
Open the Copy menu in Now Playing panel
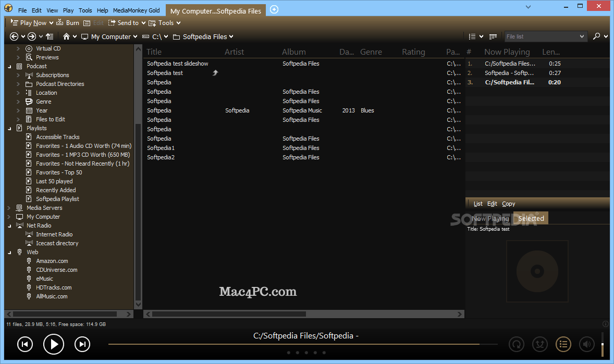click(x=508, y=204)
